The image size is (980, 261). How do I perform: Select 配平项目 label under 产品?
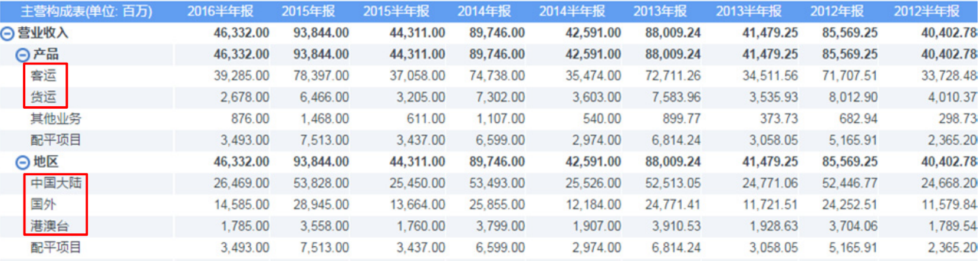(x=56, y=140)
